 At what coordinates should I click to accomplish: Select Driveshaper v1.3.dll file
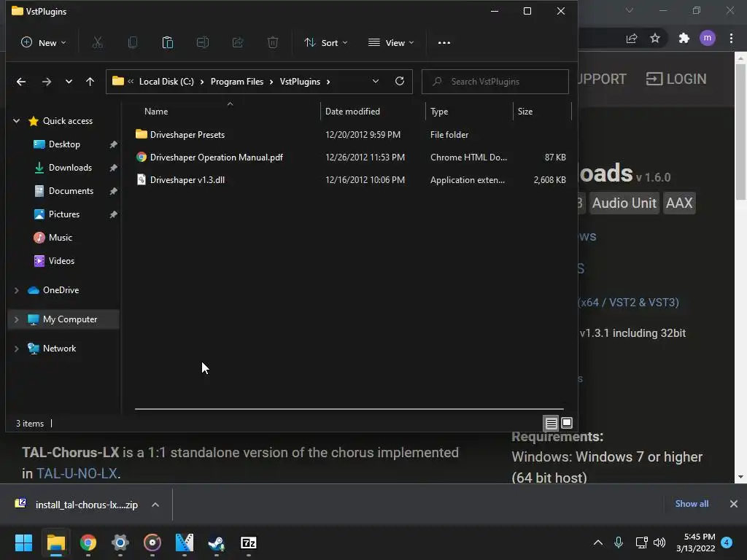187,180
